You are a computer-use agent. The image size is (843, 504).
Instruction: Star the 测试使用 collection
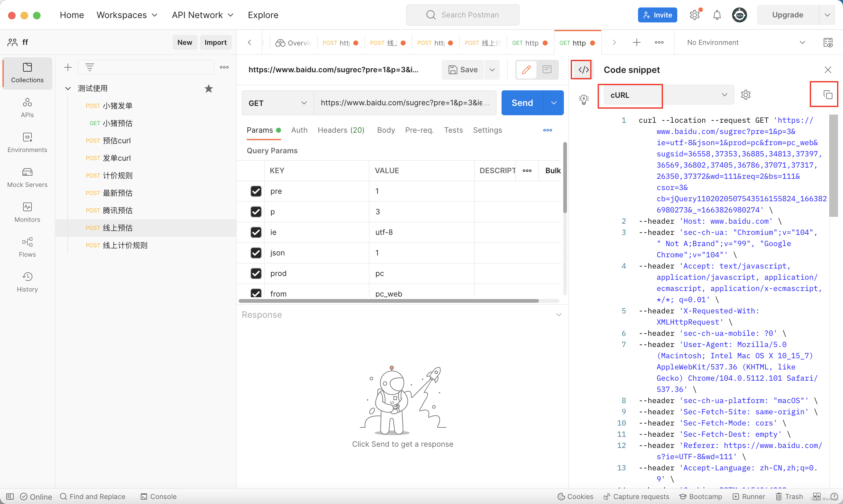click(x=208, y=89)
